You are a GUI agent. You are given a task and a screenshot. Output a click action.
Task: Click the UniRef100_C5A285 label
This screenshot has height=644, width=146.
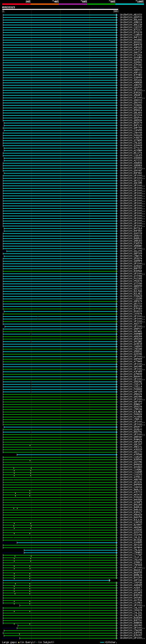131,630
